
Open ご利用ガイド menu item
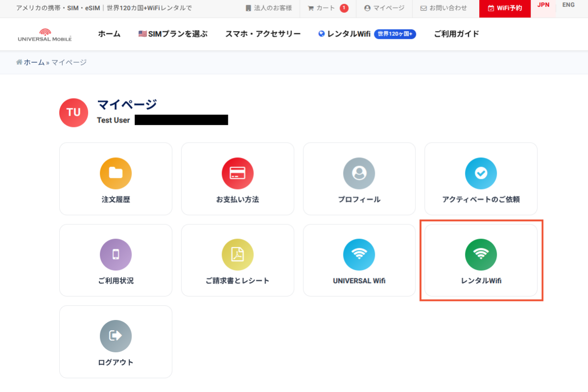[456, 34]
